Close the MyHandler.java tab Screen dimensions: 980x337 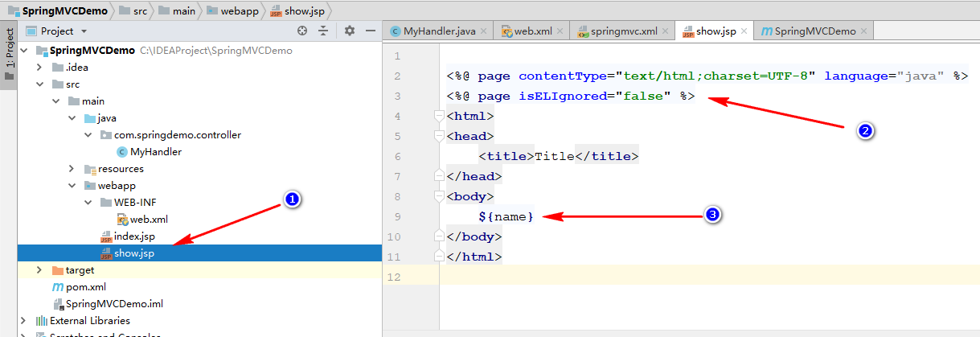485,31
